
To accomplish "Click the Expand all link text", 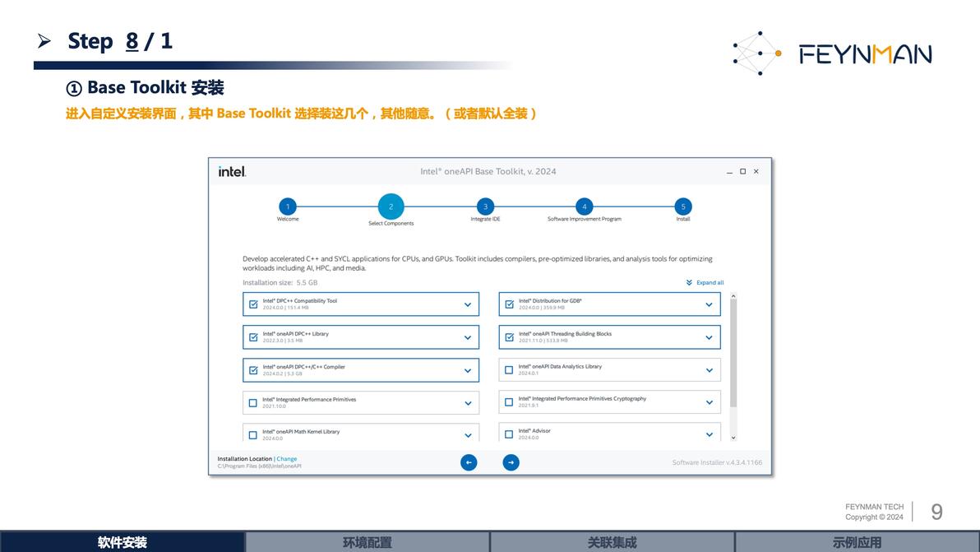I will click(710, 282).
